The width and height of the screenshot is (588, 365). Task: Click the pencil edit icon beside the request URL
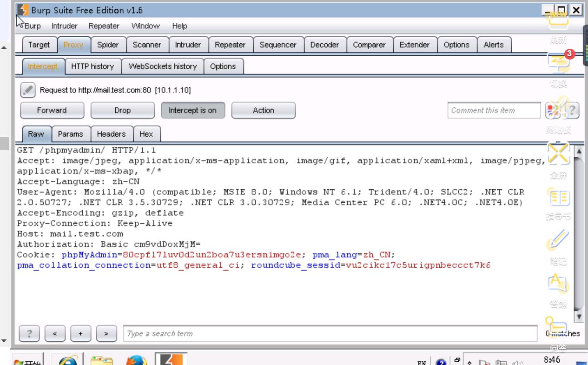click(28, 90)
